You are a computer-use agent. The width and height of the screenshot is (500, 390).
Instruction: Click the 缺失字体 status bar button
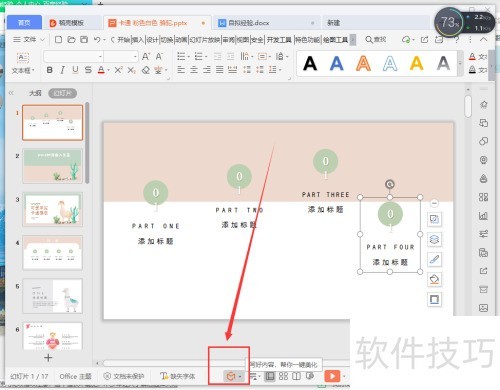[x=178, y=376]
